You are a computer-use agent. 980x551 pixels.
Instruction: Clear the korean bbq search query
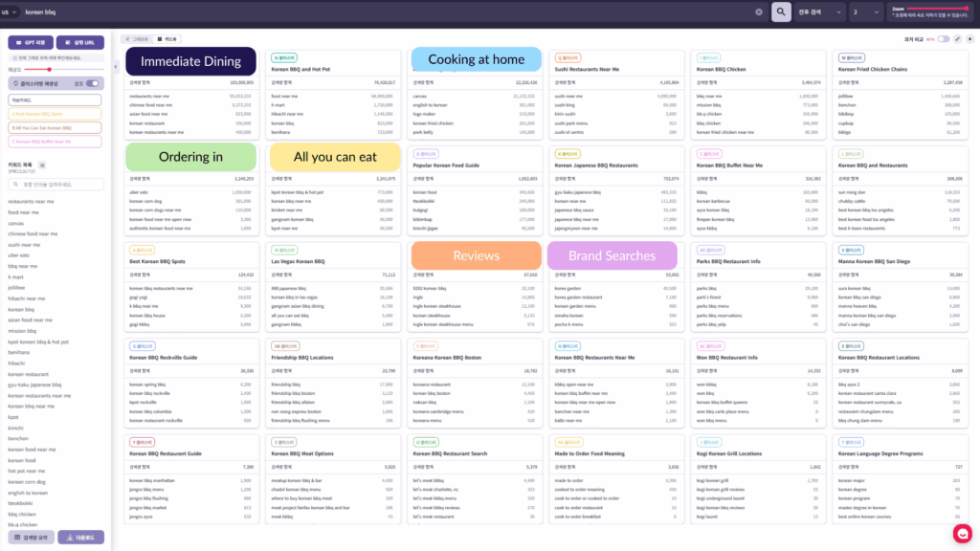point(759,11)
